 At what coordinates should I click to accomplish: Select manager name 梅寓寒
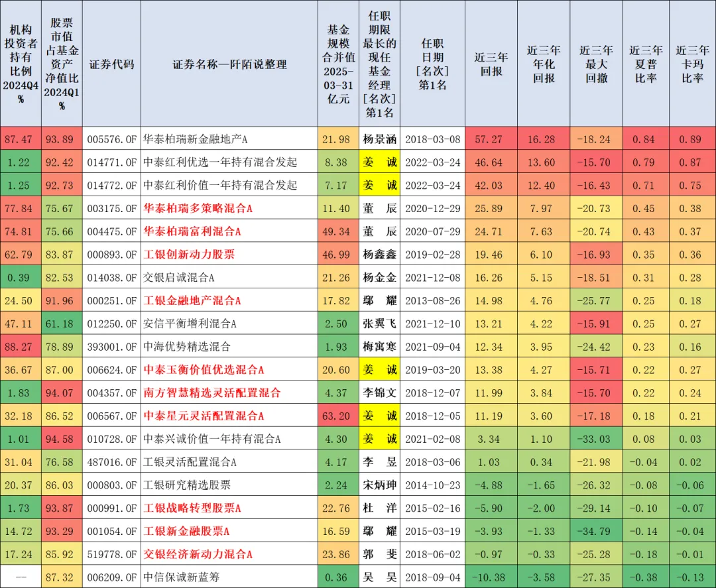379,347
